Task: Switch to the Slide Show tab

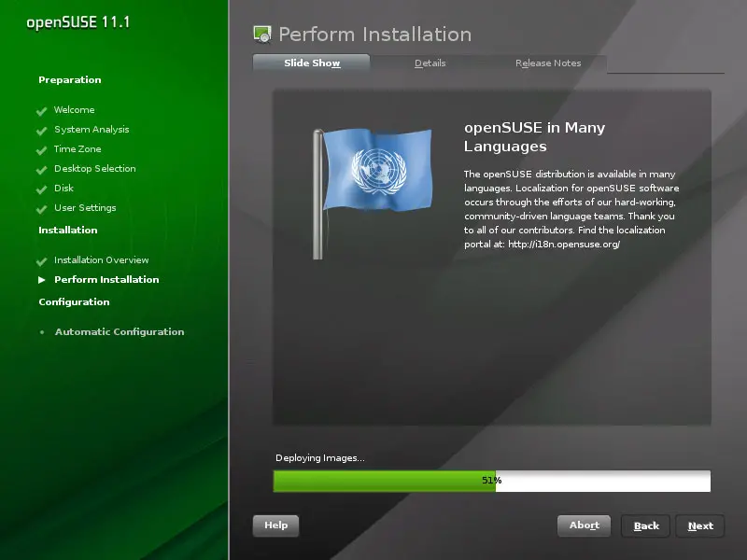Action: [311, 63]
